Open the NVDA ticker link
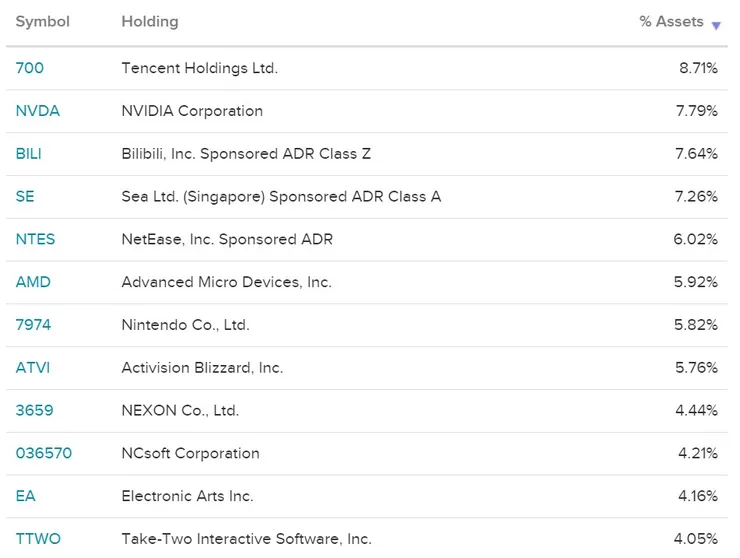The image size is (740, 558). pyautogui.click(x=38, y=111)
